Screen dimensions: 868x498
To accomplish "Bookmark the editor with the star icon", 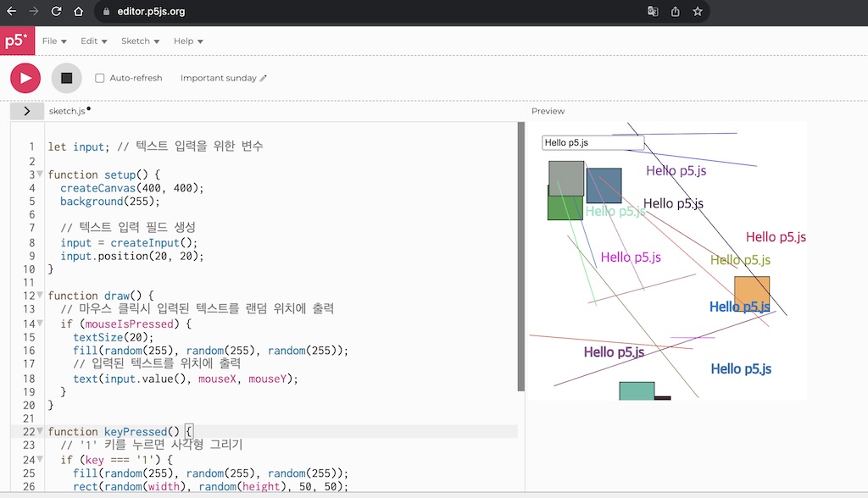I will [x=698, y=11].
